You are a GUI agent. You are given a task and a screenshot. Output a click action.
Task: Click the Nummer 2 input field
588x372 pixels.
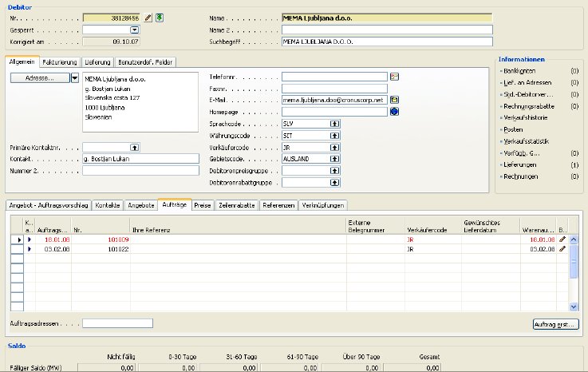point(140,171)
